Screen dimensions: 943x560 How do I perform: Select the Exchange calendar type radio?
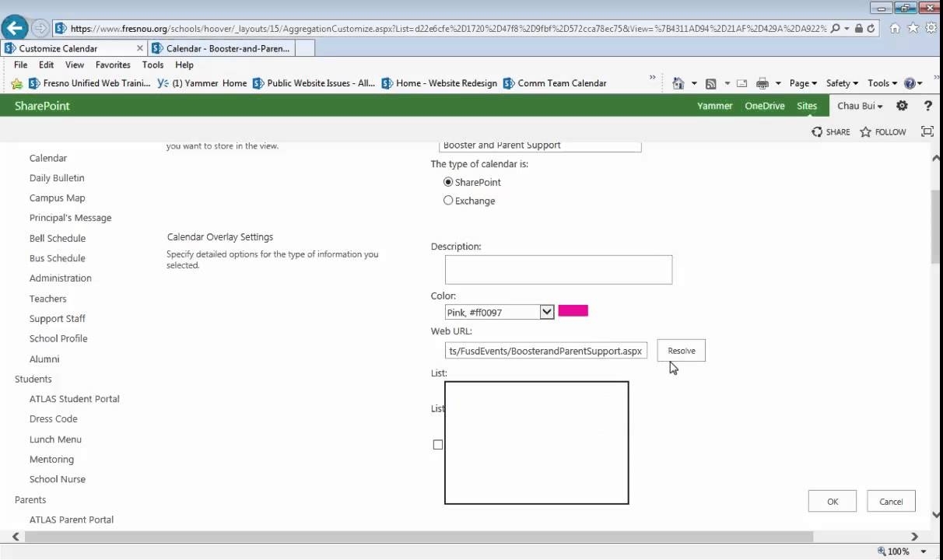click(448, 201)
